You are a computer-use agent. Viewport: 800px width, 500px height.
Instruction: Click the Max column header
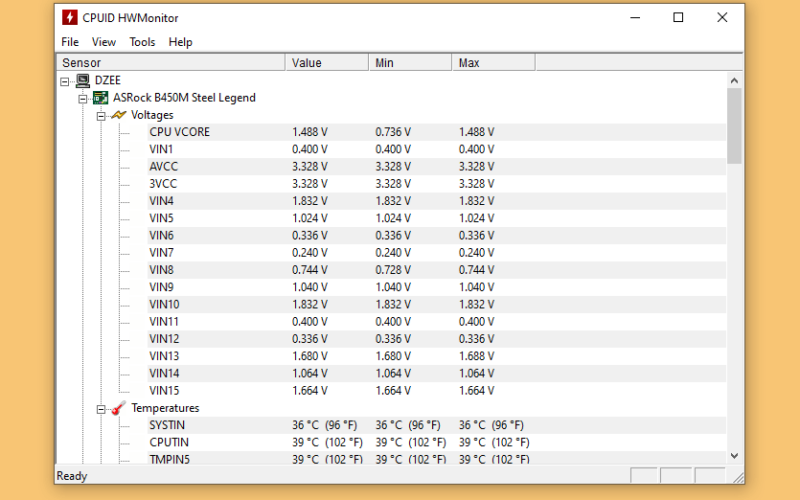click(x=493, y=63)
